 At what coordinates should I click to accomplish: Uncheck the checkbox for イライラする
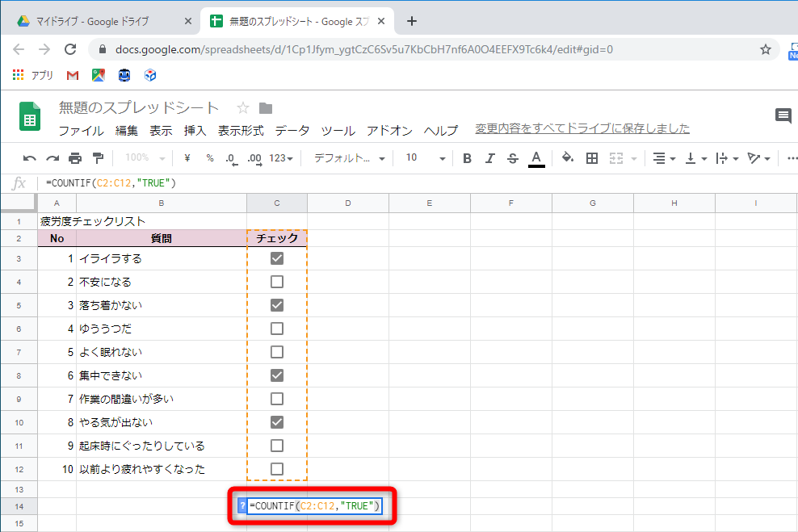point(277,258)
